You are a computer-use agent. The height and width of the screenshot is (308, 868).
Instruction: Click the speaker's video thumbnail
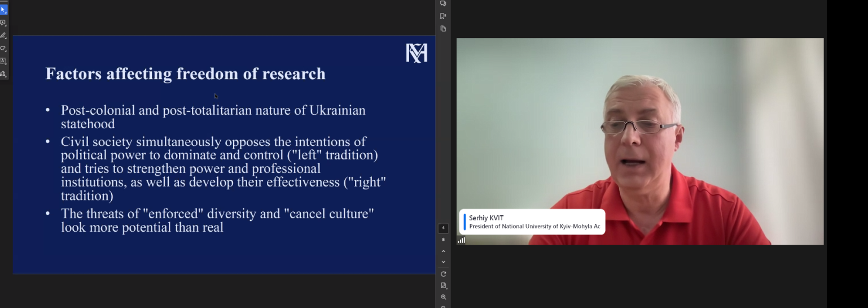pos(640,141)
